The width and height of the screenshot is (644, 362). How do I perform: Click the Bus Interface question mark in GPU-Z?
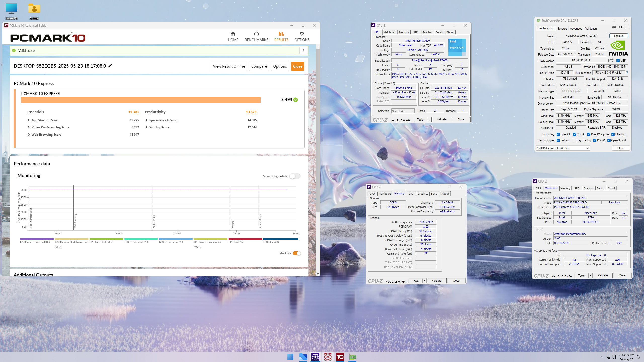point(627,73)
